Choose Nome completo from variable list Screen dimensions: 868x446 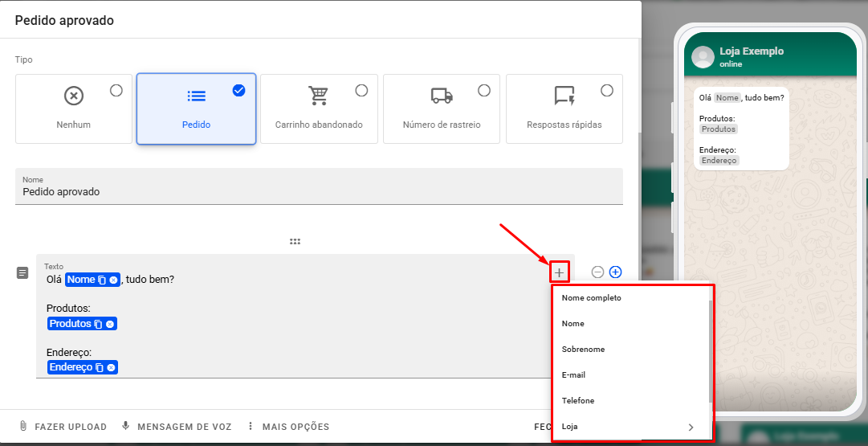(x=592, y=298)
